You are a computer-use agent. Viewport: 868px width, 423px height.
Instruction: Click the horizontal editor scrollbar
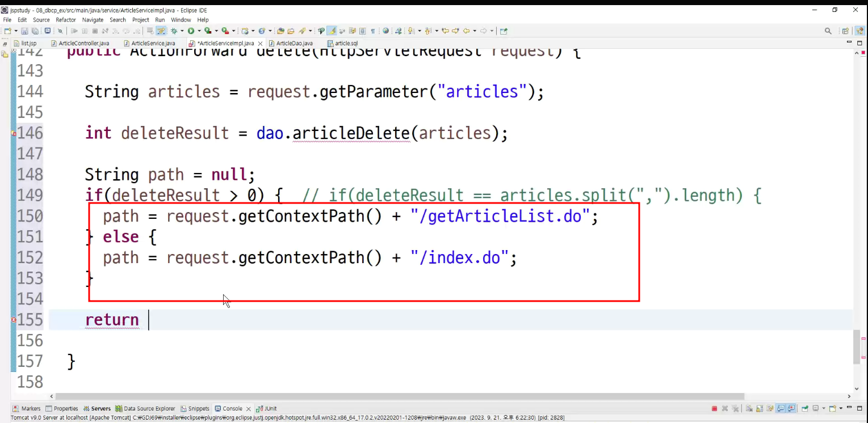[400, 396]
